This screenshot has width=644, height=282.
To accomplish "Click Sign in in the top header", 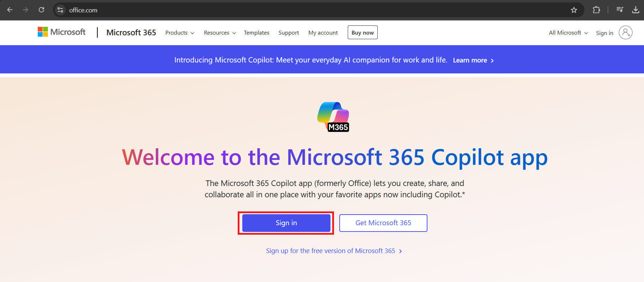I will tap(604, 33).
